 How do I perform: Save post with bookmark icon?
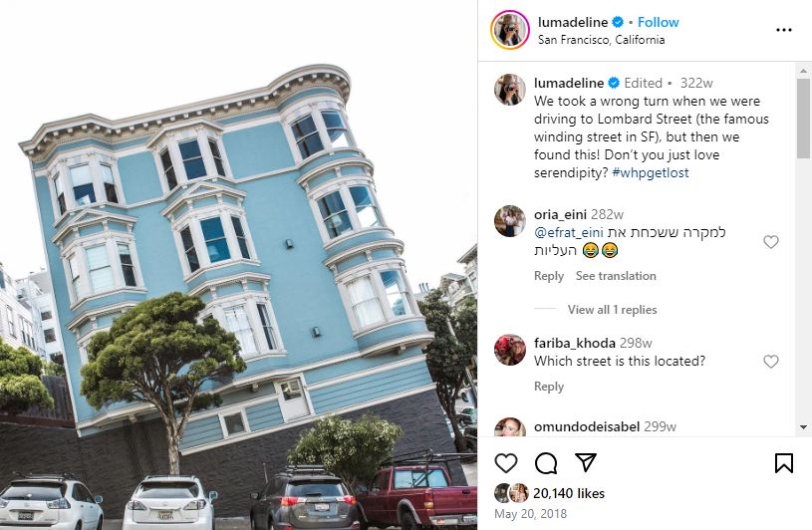783,462
